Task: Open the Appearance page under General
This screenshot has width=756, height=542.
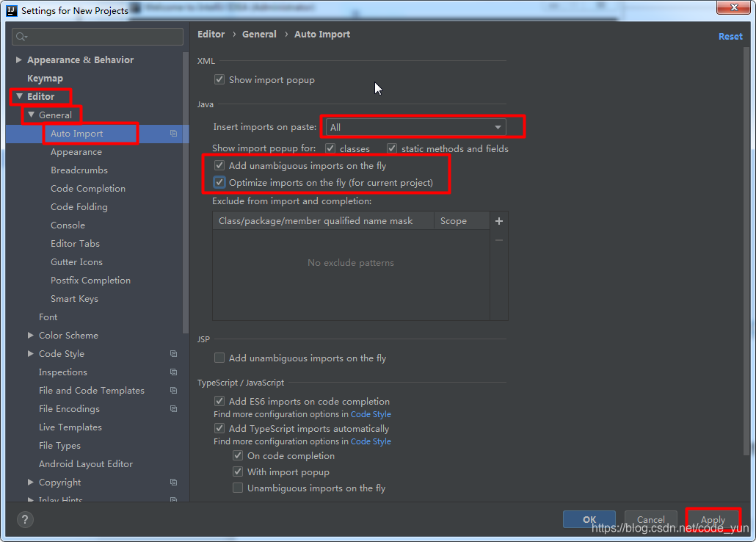Action: [76, 152]
